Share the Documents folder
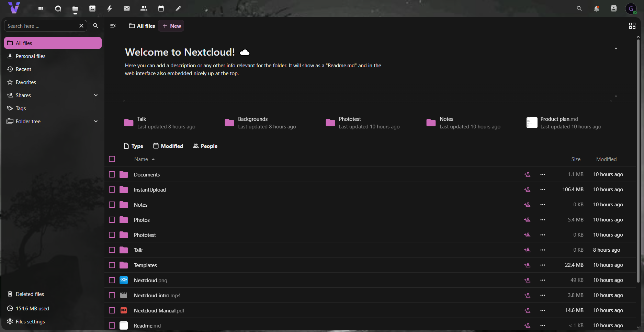 [x=527, y=174]
